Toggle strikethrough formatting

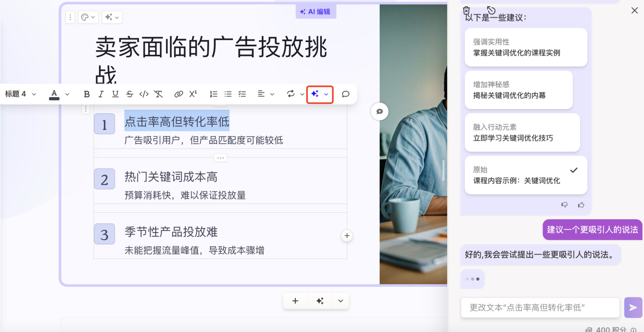coord(129,94)
